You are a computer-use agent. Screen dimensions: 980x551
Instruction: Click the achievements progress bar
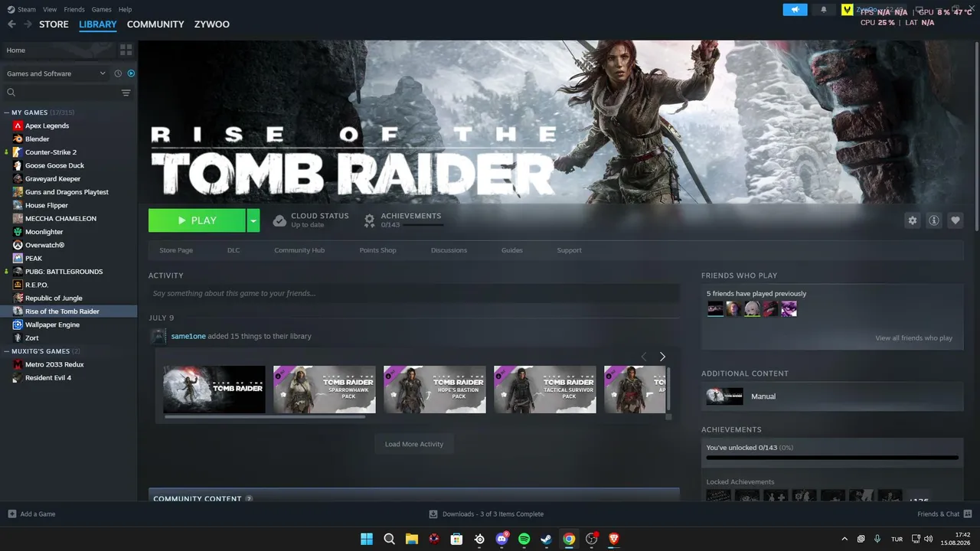point(832,458)
